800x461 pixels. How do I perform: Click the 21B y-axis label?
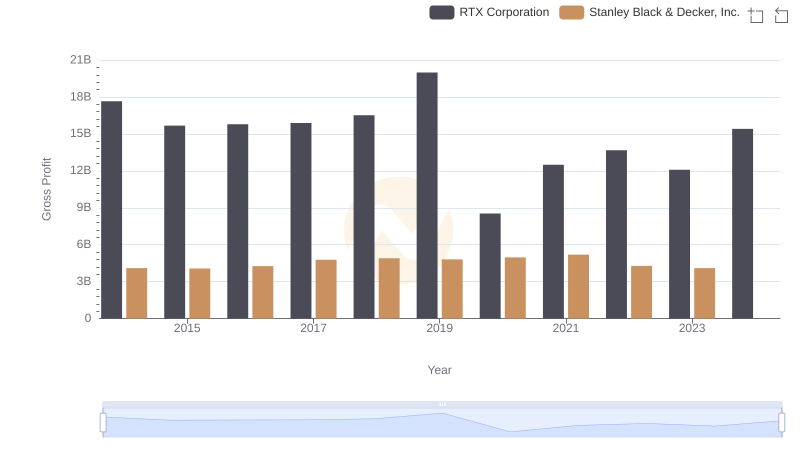81,60
